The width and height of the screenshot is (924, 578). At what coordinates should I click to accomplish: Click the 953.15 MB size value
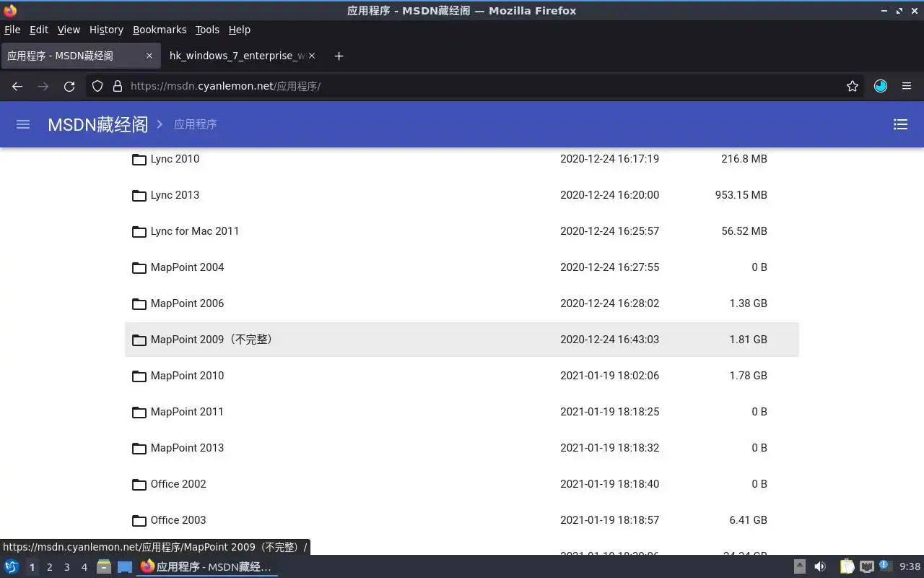coord(741,195)
